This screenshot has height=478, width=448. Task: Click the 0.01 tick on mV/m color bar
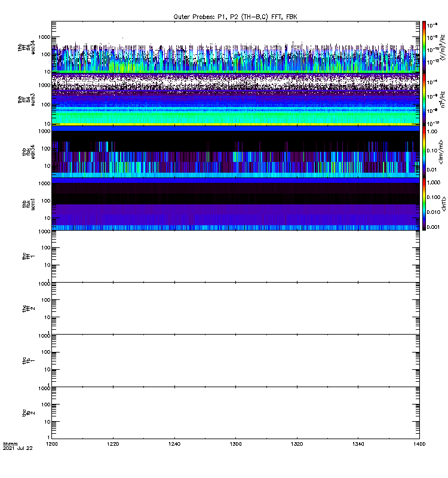point(432,170)
